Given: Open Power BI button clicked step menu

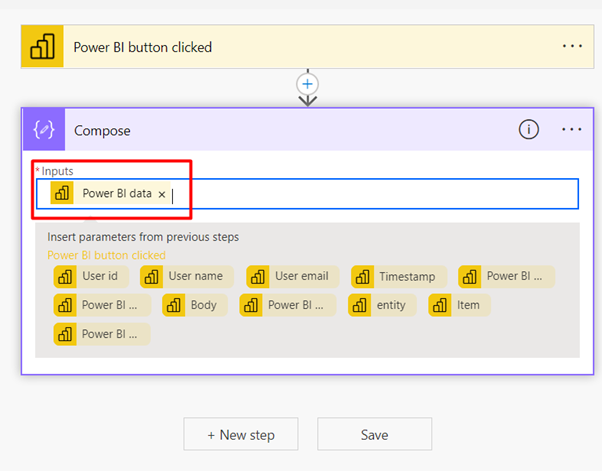Looking at the screenshot, I should coord(572,46).
